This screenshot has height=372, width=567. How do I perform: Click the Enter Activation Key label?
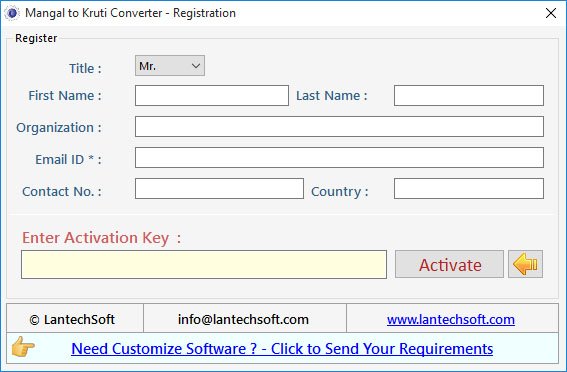pos(101,238)
